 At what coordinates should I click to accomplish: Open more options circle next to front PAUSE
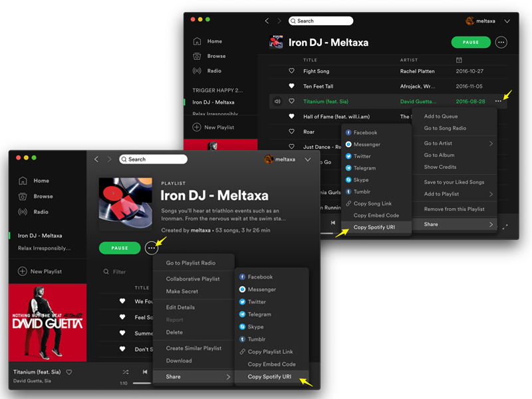pyautogui.click(x=152, y=248)
